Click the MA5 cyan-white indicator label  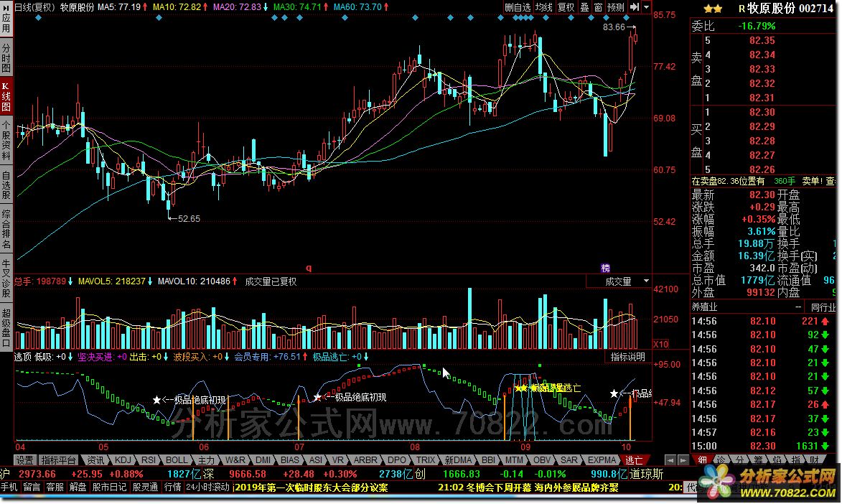(x=118, y=6)
